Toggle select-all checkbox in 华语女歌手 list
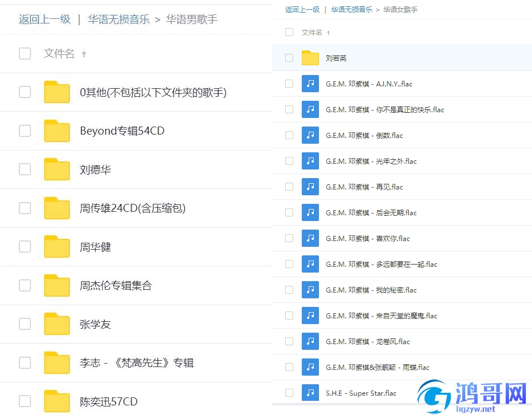Viewport: 532px width, 418px height. pyautogui.click(x=289, y=32)
